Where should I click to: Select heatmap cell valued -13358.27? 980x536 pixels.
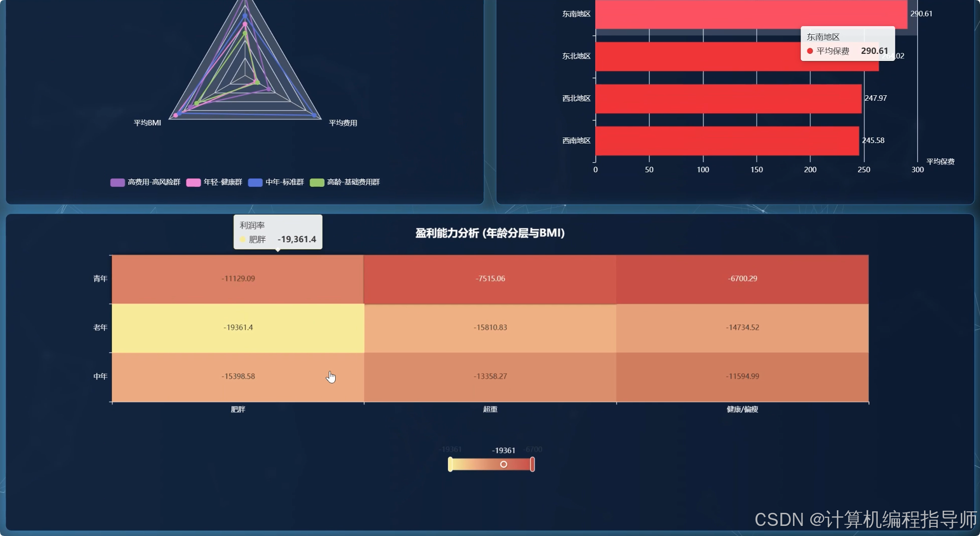click(x=490, y=377)
